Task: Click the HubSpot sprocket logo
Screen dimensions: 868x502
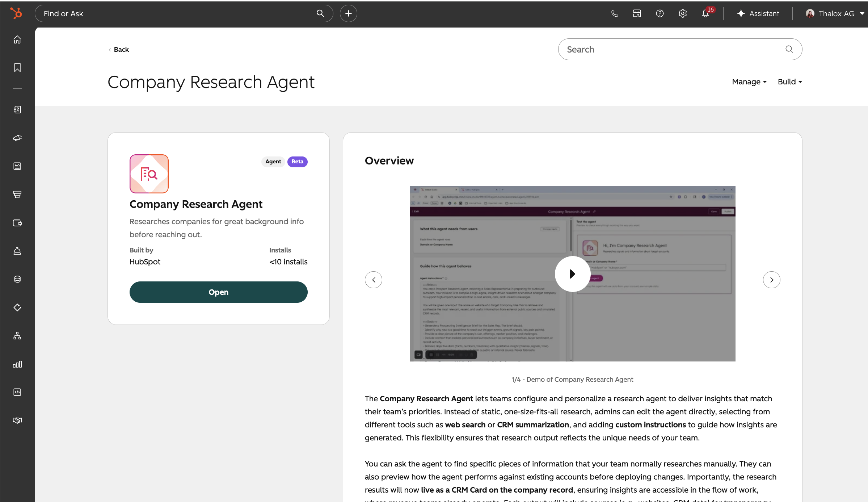Action: coord(16,13)
